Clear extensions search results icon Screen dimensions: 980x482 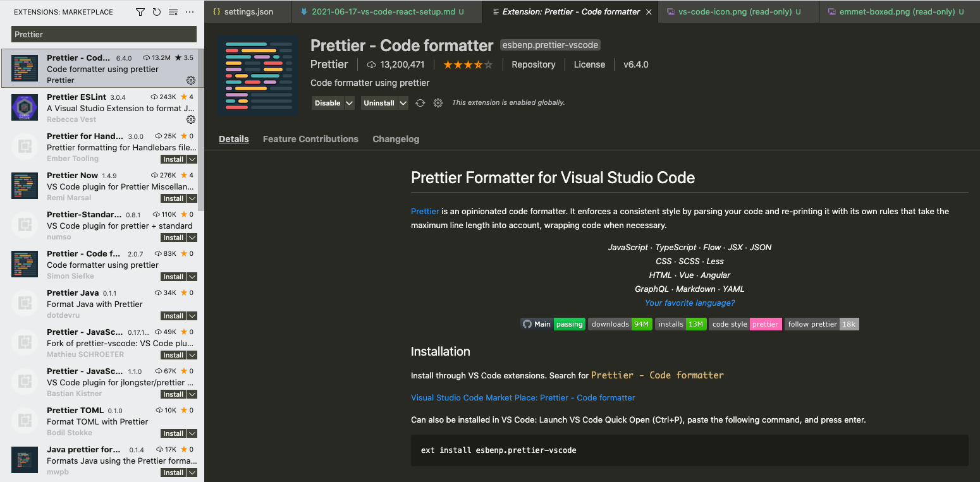pyautogui.click(x=173, y=12)
